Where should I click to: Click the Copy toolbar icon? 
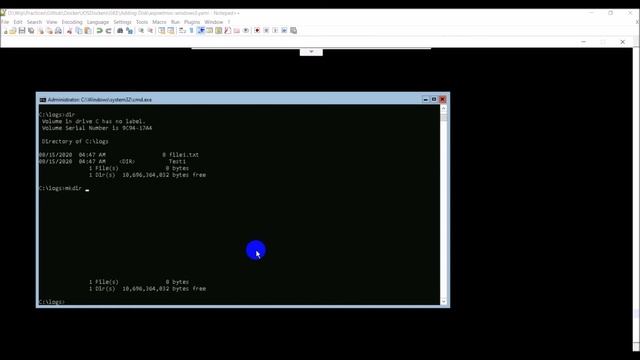pos(79,31)
